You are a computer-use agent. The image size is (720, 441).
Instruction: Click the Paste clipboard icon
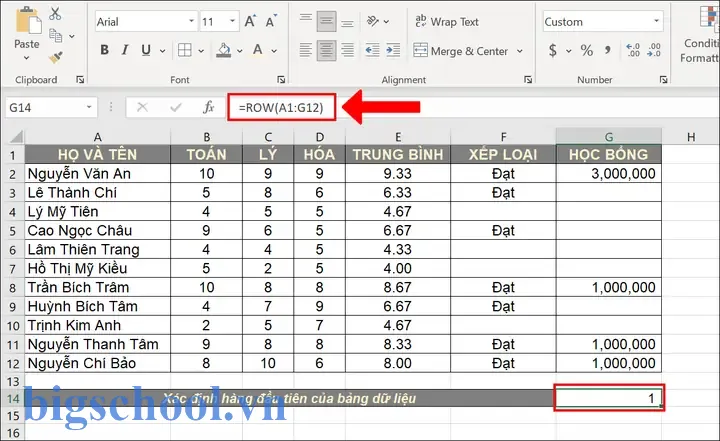click(28, 20)
